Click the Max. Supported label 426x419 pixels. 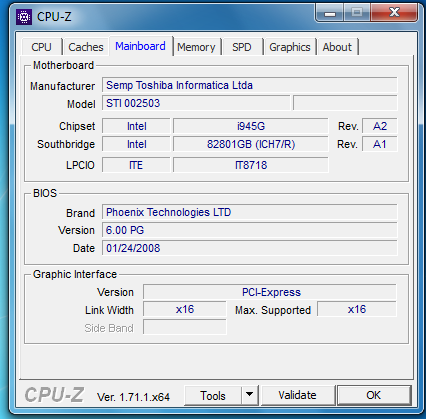273,310
